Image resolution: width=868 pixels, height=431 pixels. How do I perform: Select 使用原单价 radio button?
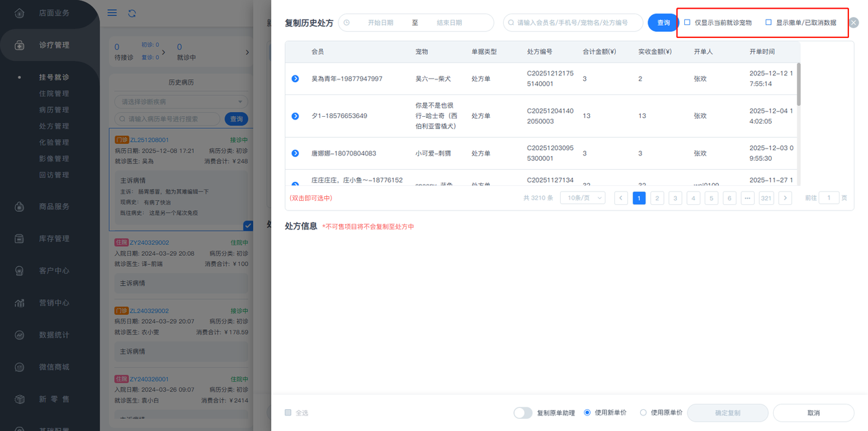click(643, 413)
